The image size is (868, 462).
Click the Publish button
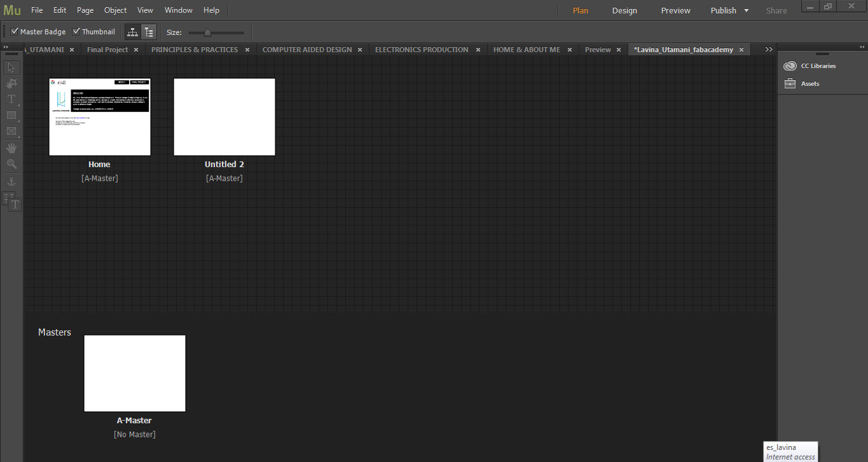[723, 11]
